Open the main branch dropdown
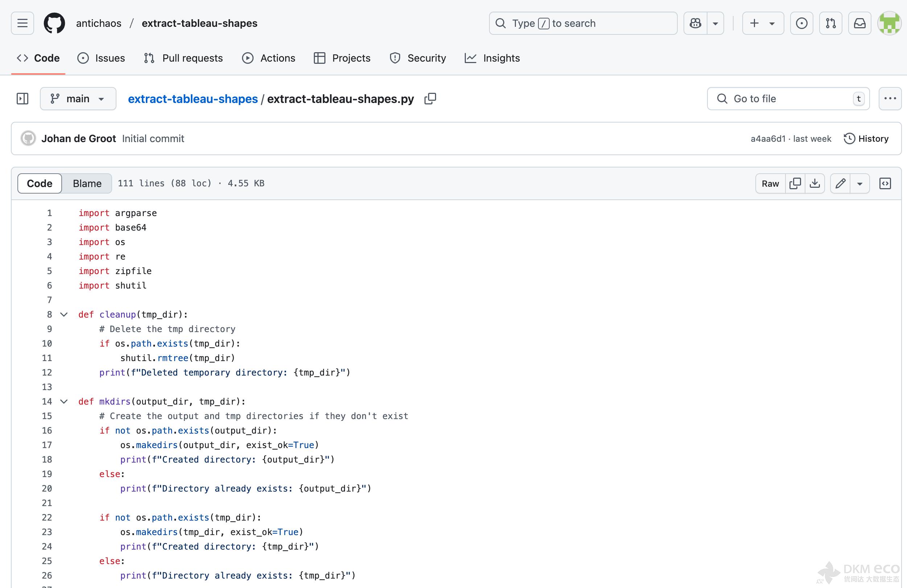Image resolution: width=907 pixels, height=588 pixels. (78, 99)
